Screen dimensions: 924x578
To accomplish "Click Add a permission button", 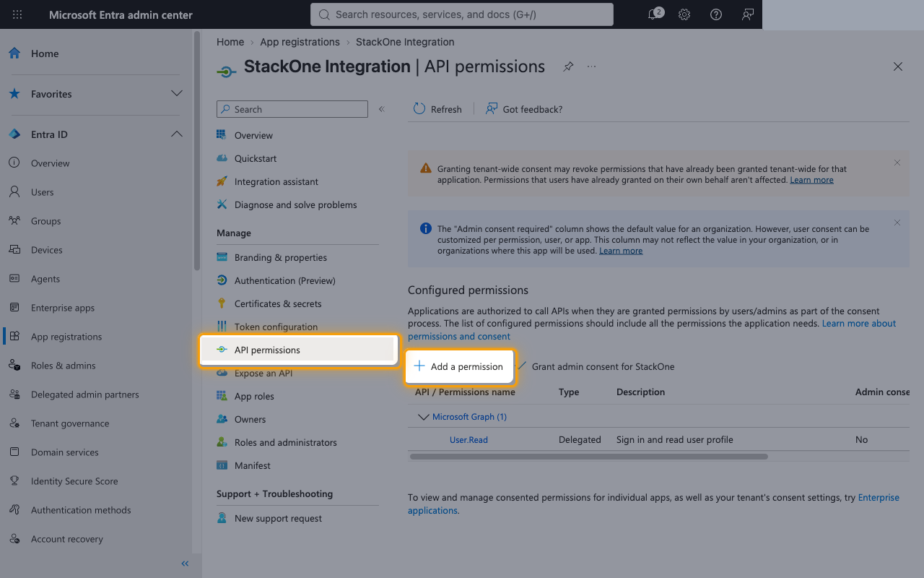I will coord(459,366).
